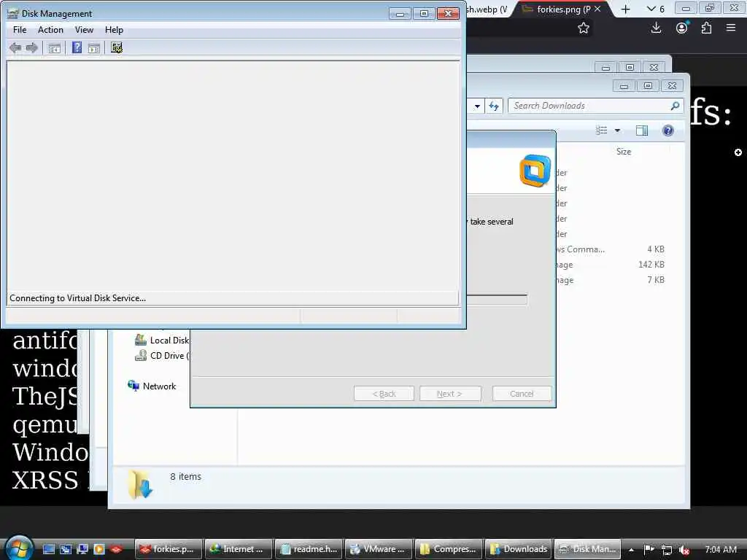Screen dimensions: 747x560
Task: Click the Next button in VMware wizard
Action: (449, 394)
